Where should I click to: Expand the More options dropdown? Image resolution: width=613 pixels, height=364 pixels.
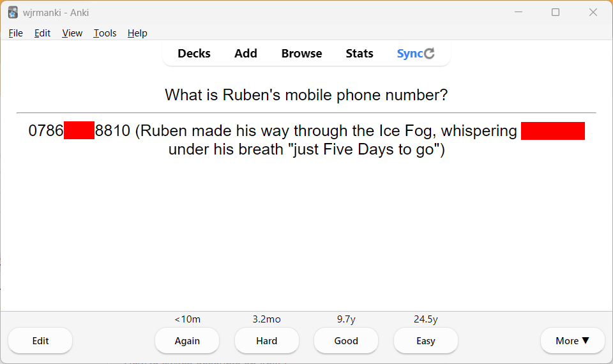tap(572, 341)
